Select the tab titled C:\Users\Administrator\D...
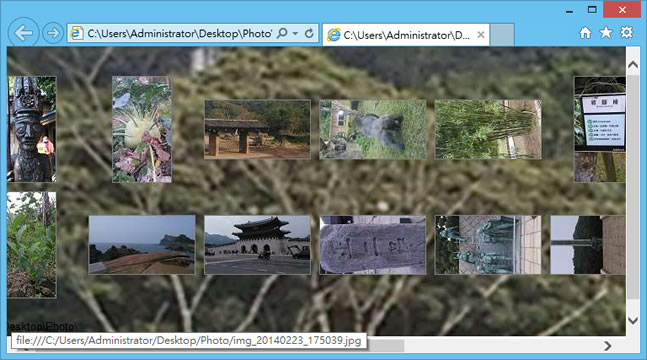This screenshot has width=647, height=360. [x=406, y=35]
